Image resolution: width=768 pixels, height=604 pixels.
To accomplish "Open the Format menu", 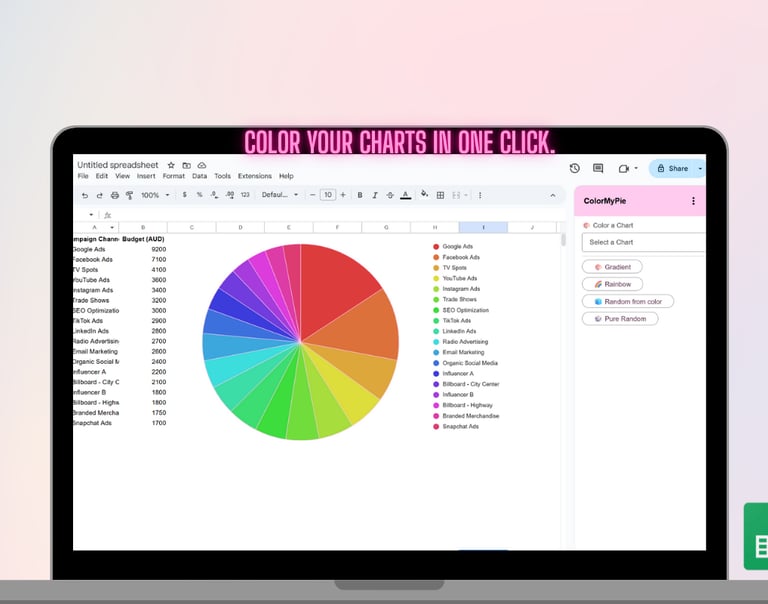I will [174, 176].
